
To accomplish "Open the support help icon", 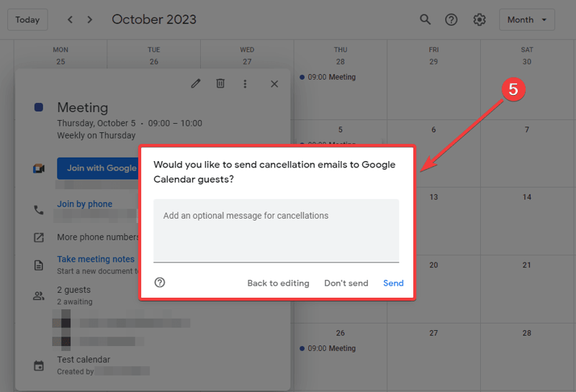I will tap(451, 20).
